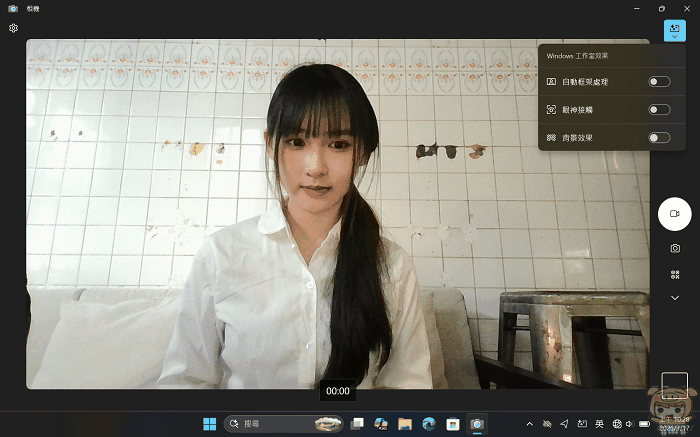The width and height of the screenshot is (700, 437).
Task: Launch File Explorer from the taskbar
Action: click(405, 424)
